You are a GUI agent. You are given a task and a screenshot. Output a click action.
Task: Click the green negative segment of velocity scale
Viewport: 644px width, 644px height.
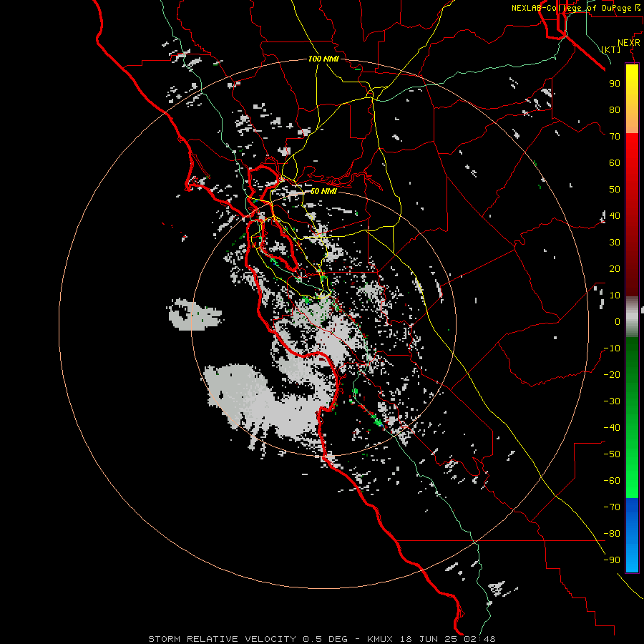pyautogui.click(x=632, y=417)
